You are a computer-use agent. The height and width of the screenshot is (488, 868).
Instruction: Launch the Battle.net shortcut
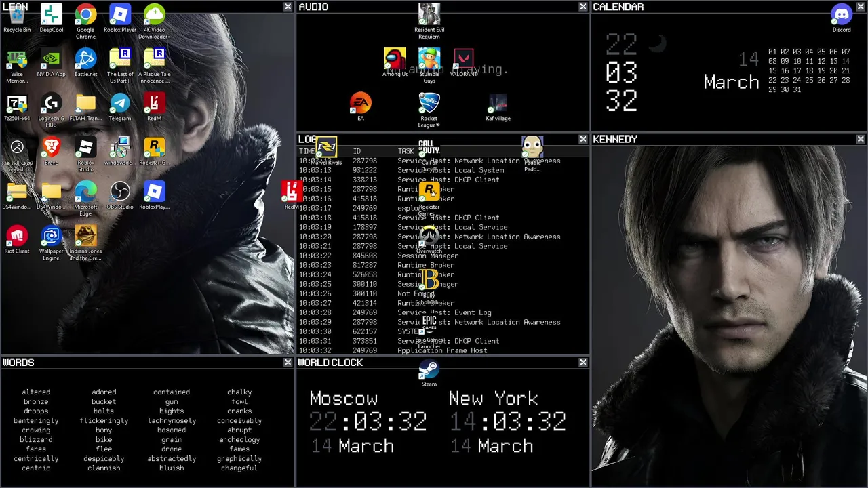85,63
